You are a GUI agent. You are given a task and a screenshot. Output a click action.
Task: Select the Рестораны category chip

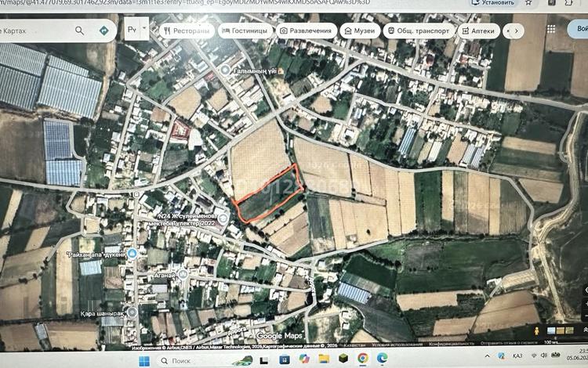(x=187, y=31)
